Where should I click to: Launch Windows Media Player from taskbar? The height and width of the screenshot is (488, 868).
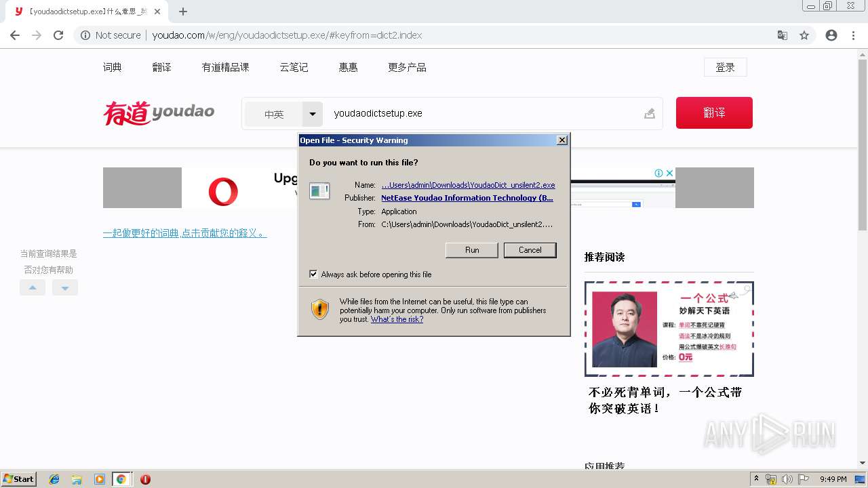(x=99, y=479)
